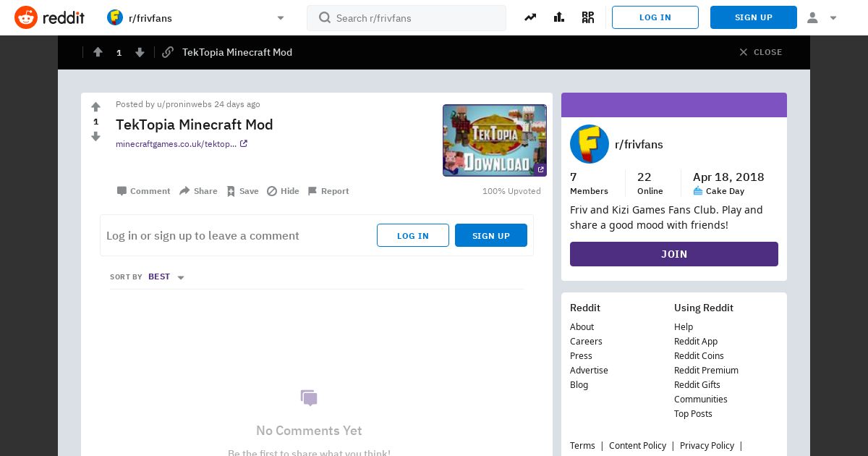Open the About footer link

pyautogui.click(x=582, y=326)
